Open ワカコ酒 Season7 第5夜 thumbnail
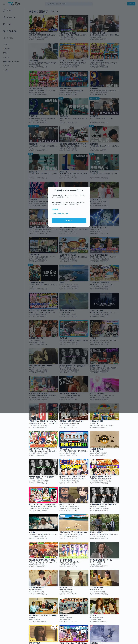This screenshot has height=644, width=138. 44,578
